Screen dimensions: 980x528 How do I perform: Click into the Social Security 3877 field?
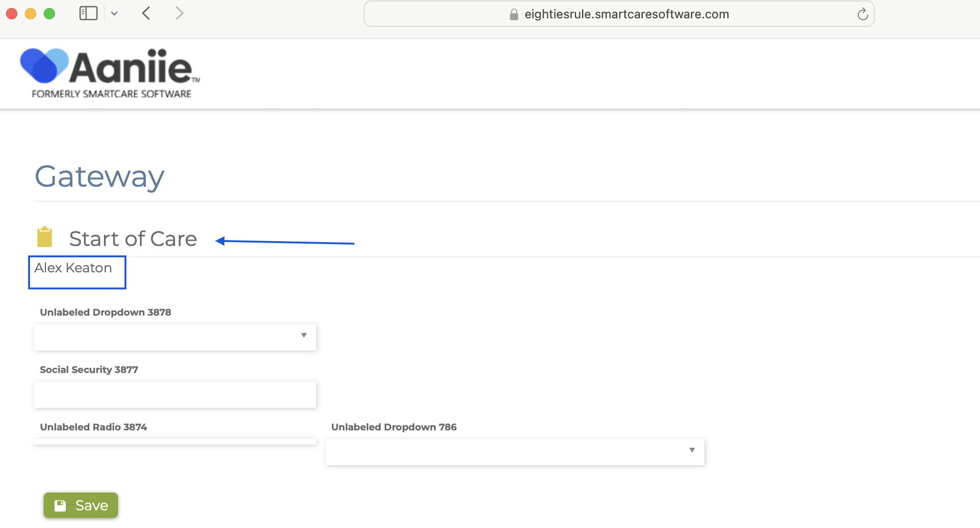[175, 394]
